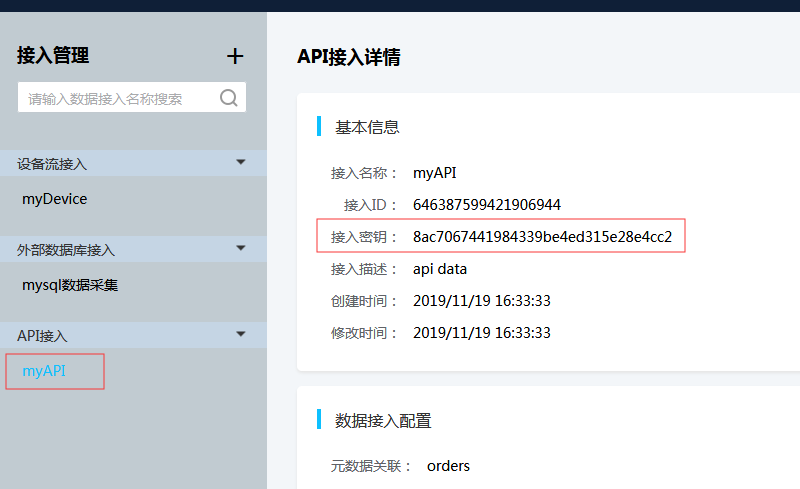Collapse the API接入 section arrow
Image resolution: width=800 pixels, height=489 pixels.
[241, 334]
